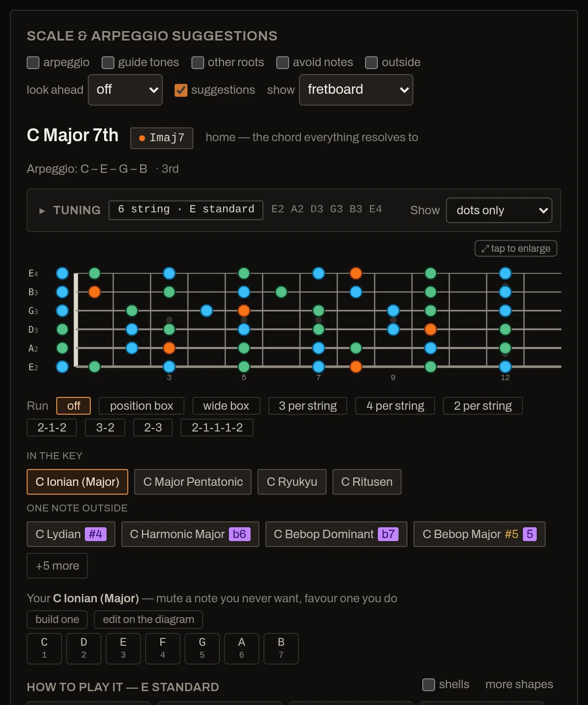This screenshot has height=705, width=588.
Task: Click green dot on A2 string fret 8
Action: pos(356,348)
